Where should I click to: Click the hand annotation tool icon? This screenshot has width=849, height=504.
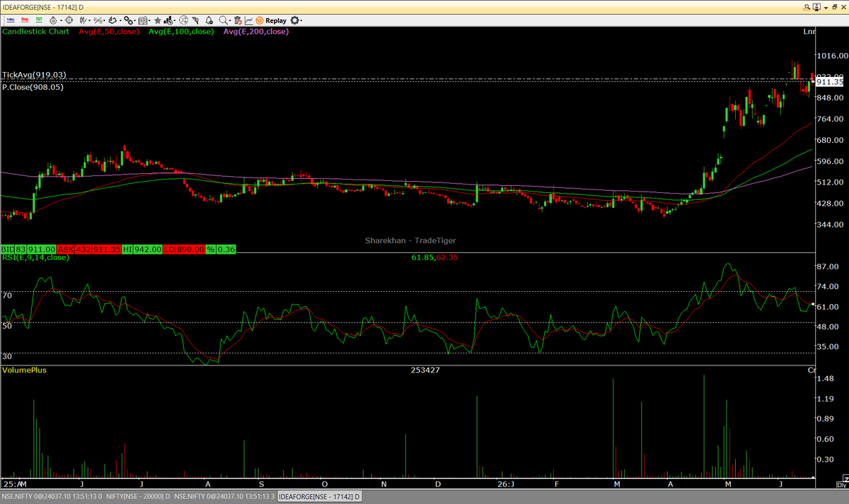pyautogui.click(x=113, y=20)
